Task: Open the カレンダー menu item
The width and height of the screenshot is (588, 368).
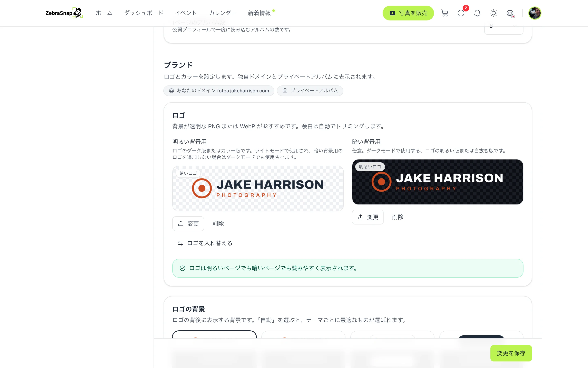Action: pos(223,13)
